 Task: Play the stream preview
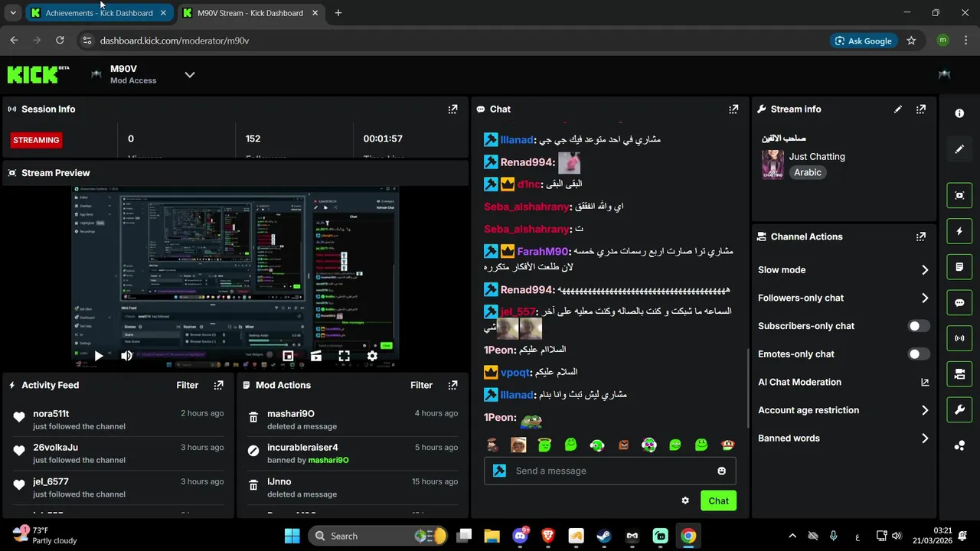(x=99, y=356)
